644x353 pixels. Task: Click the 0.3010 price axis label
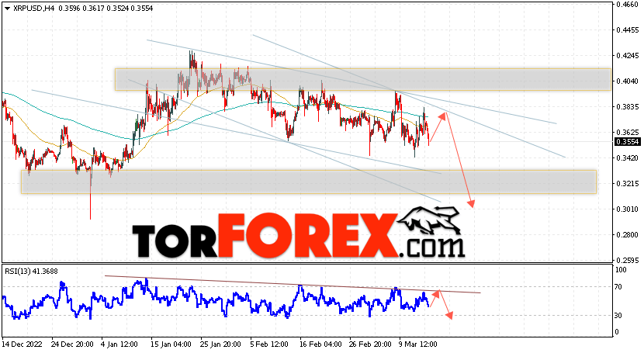(628, 209)
